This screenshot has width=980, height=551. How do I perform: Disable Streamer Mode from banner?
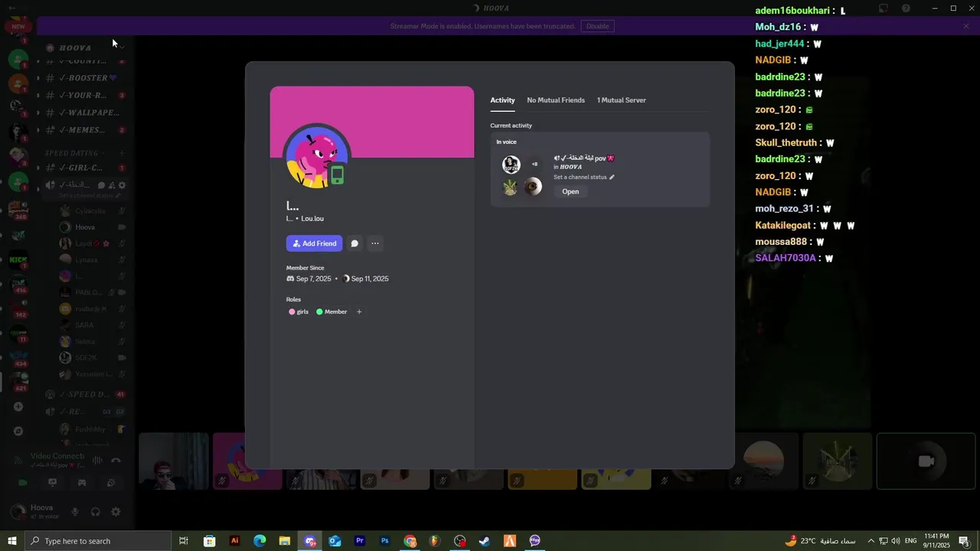pyautogui.click(x=598, y=26)
